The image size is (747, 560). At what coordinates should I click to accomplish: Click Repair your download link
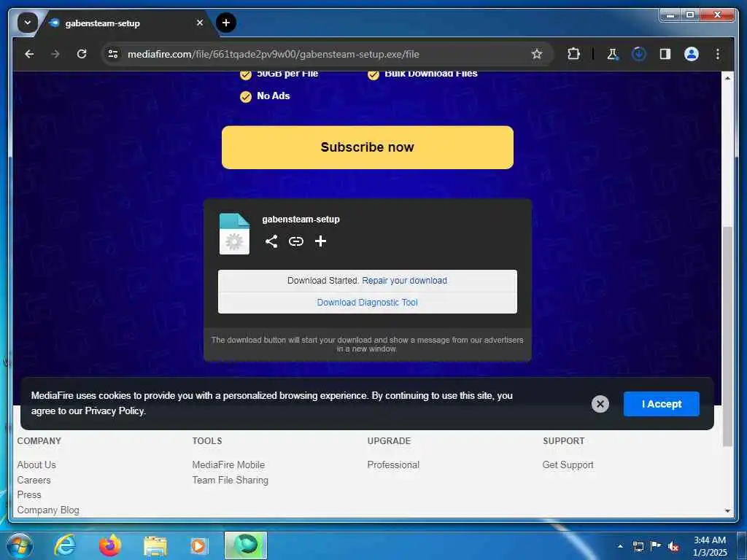(404, 281)
